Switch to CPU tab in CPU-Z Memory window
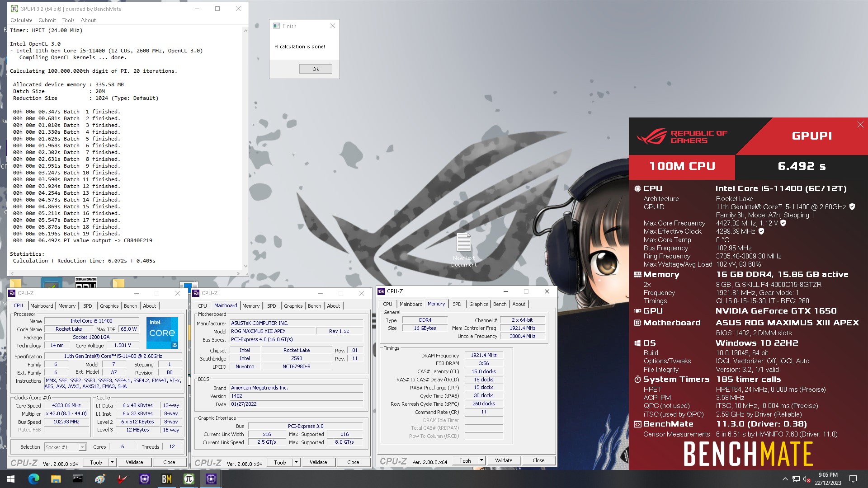Screen dimensions: 868x488 (387, 304)
